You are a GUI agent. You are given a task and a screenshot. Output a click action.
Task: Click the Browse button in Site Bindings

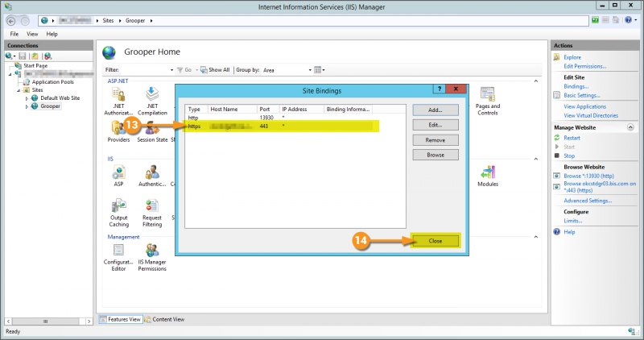[436, 155]
